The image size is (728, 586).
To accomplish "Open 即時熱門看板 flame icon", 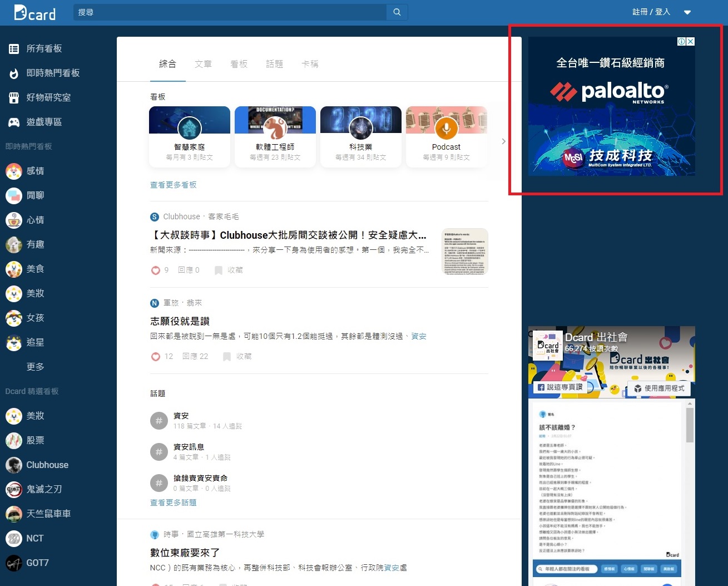I will (14, 73).
